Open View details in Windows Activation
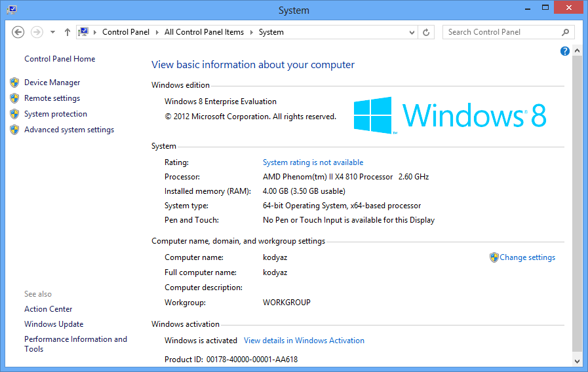Image resolution: width=588 pixels, height=372 pixels. 304,341
